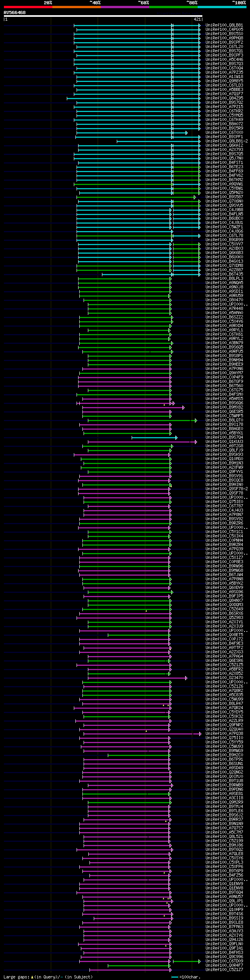Open hit UniRef100_A9PHQ8
The width and height of the screenshot is (250, 980).
click(224, 38)
